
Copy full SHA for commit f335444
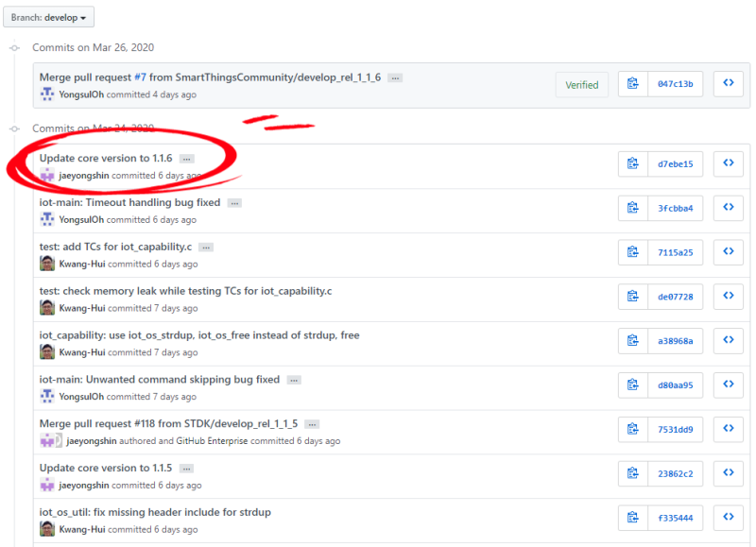click(633, 518)
